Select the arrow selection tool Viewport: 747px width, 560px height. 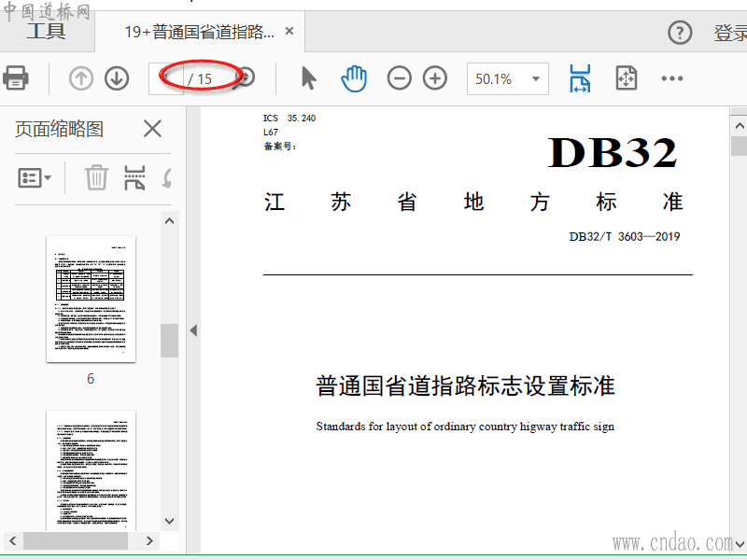[x=308, y=78]
